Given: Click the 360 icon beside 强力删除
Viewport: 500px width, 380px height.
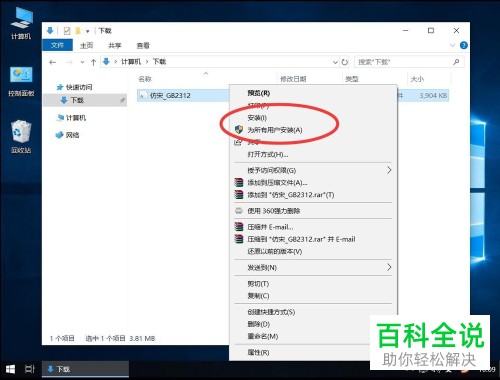Looking at the screenshot, I should pos(239,210).
